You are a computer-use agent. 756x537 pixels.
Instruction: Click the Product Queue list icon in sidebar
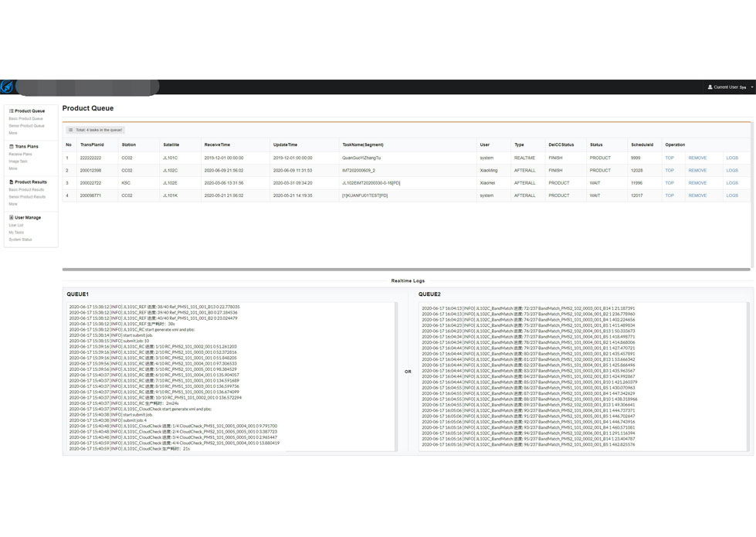[x=11, y=111]
